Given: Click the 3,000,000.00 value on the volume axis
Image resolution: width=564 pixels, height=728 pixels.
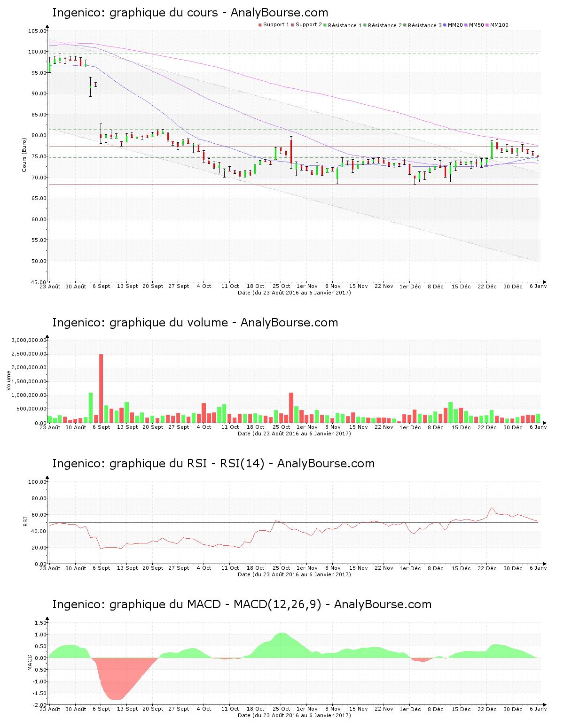Looking at the screenshot, I should click(x=29, y=340).
